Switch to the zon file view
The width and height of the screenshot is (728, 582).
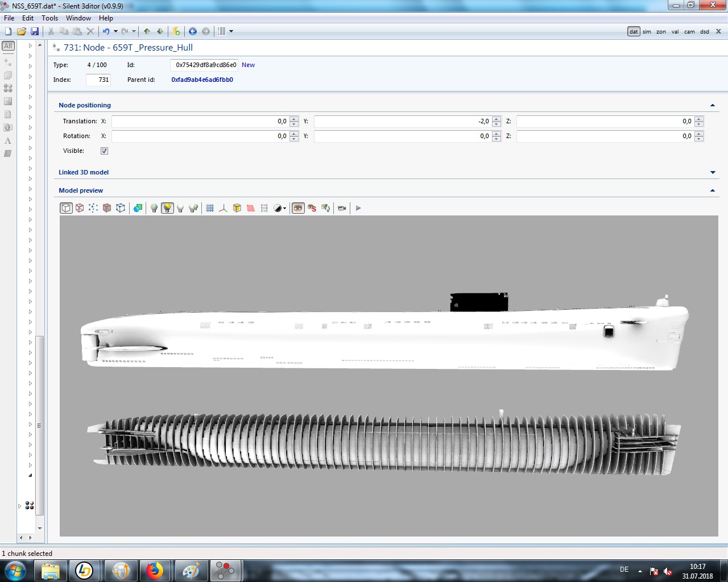[661, 32]
